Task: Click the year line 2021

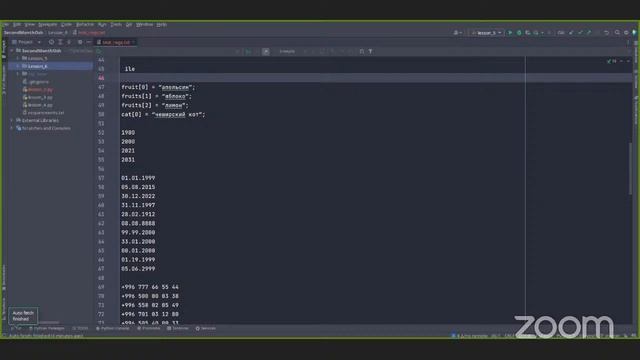Action: pos(128,151)
